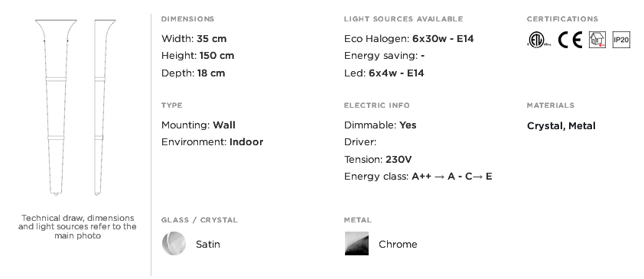
Task: Click the Crystal, Metal materials text
Action: coord(561,126)
